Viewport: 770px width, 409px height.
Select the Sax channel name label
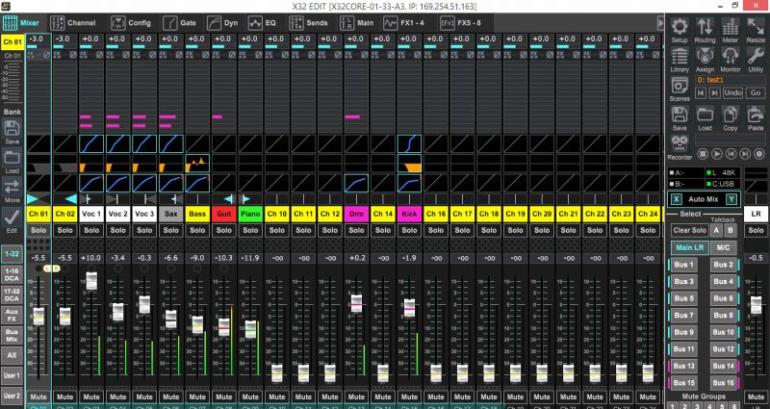pos(171,214)
